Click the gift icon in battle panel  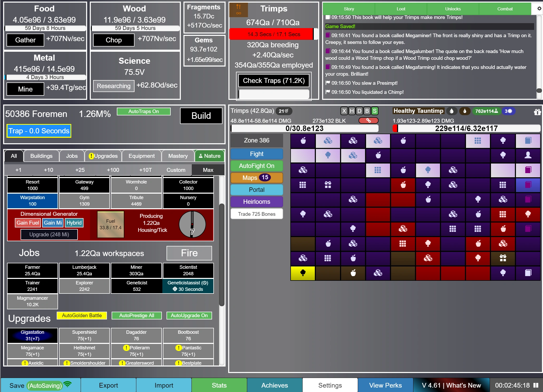[537, 112]
